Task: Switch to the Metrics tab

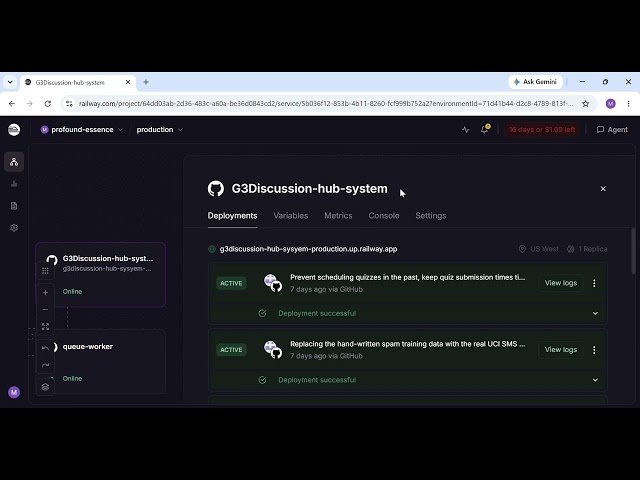Action: pos(338,216)
